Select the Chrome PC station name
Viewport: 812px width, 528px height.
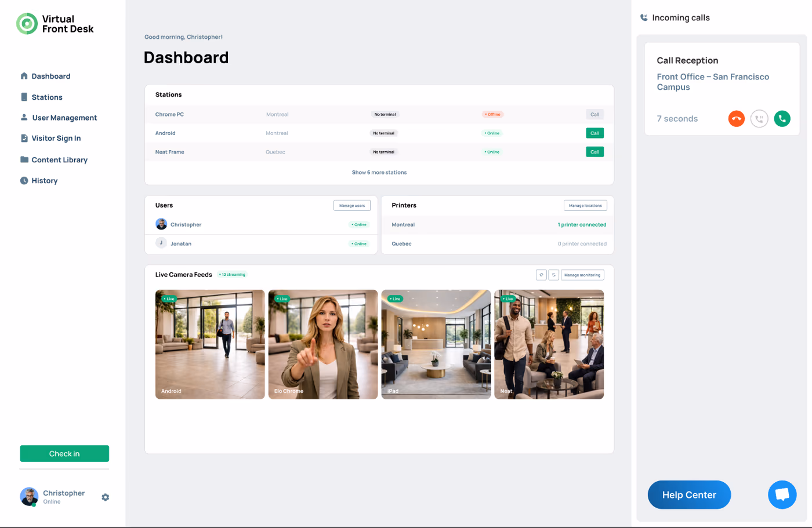[169, 114]
